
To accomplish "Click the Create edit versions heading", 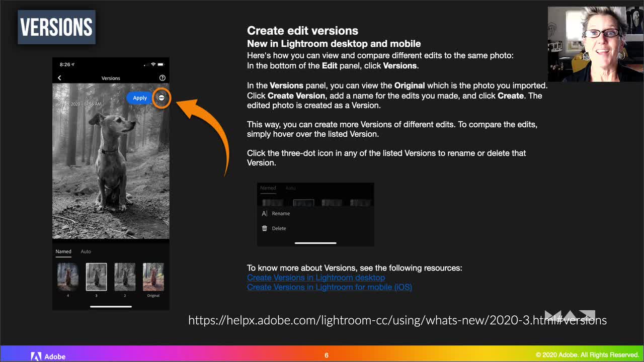I will click(303, 31).
